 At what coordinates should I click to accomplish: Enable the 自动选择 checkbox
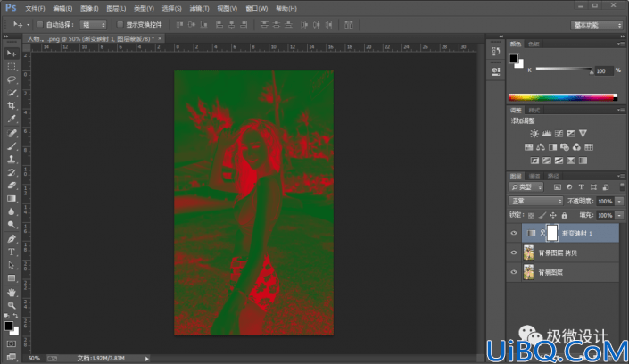40,24
